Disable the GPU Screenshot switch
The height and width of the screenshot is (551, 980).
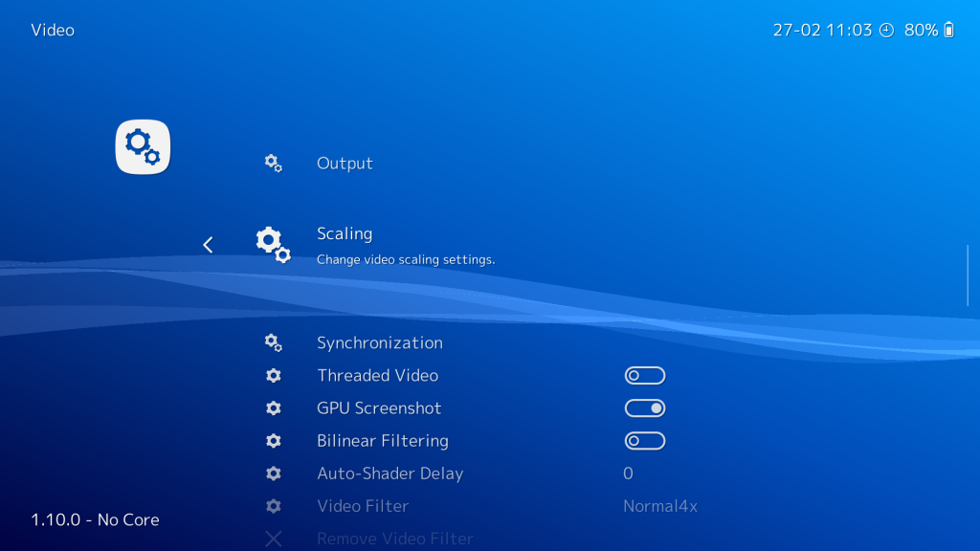644,408
